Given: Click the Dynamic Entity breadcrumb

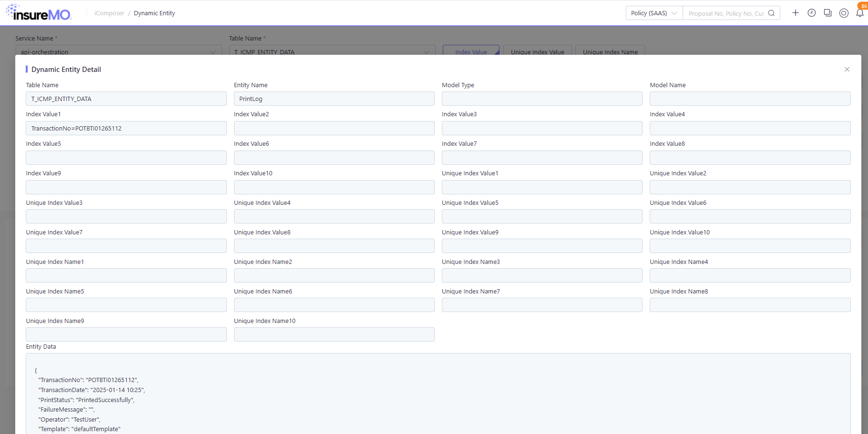Looking at the screenshot, I should [154, 13].
